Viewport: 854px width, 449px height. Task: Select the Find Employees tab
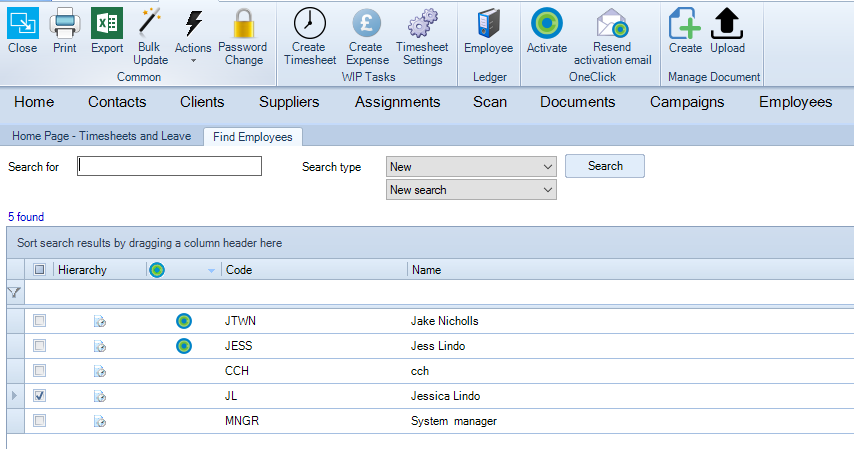pyautogui.click(x=253, y=137)
